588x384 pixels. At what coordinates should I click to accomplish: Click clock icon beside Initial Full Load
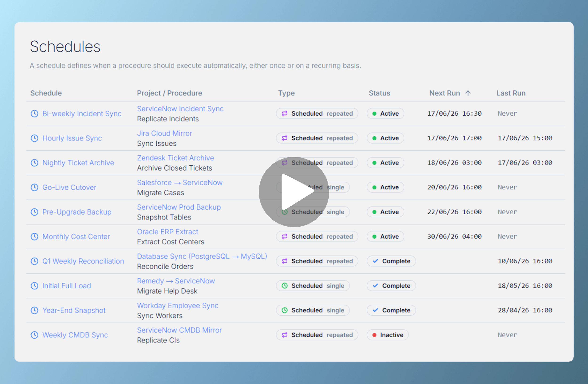(34, 286)
